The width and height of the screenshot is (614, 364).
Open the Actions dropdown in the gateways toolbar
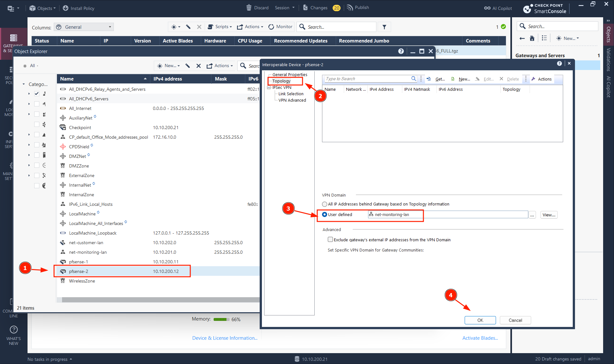(x=250, y=27)
